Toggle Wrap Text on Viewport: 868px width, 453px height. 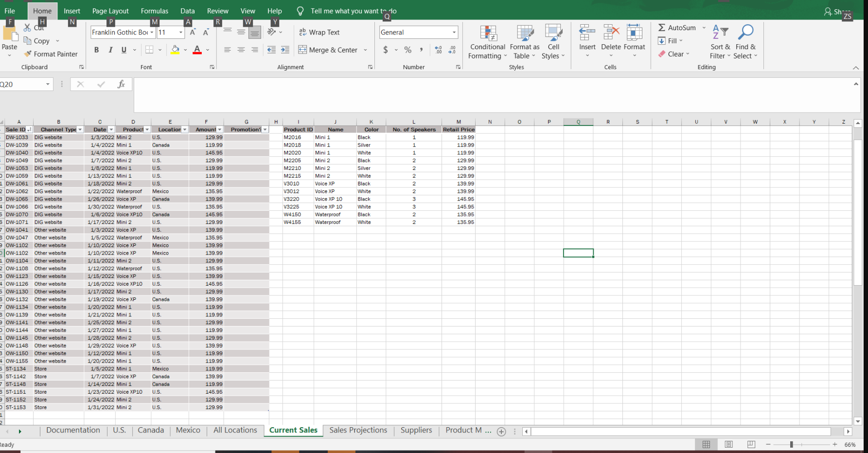point(319,32)
